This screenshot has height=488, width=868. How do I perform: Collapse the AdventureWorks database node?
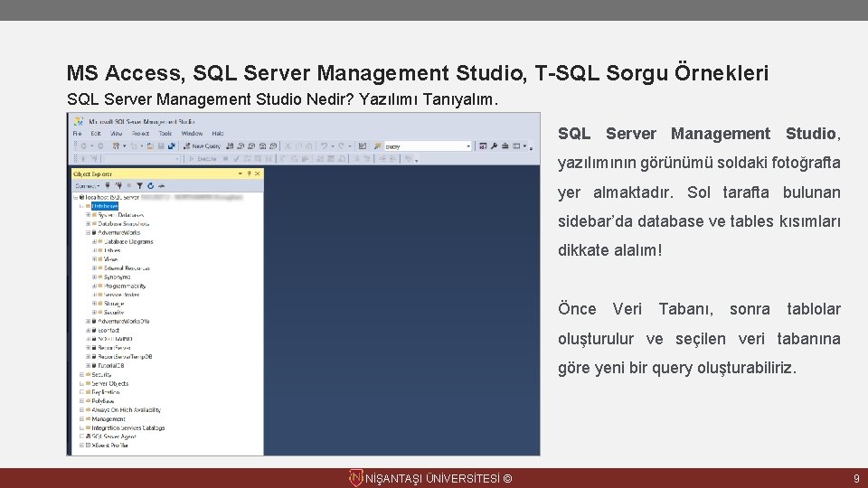click(88, 232)
